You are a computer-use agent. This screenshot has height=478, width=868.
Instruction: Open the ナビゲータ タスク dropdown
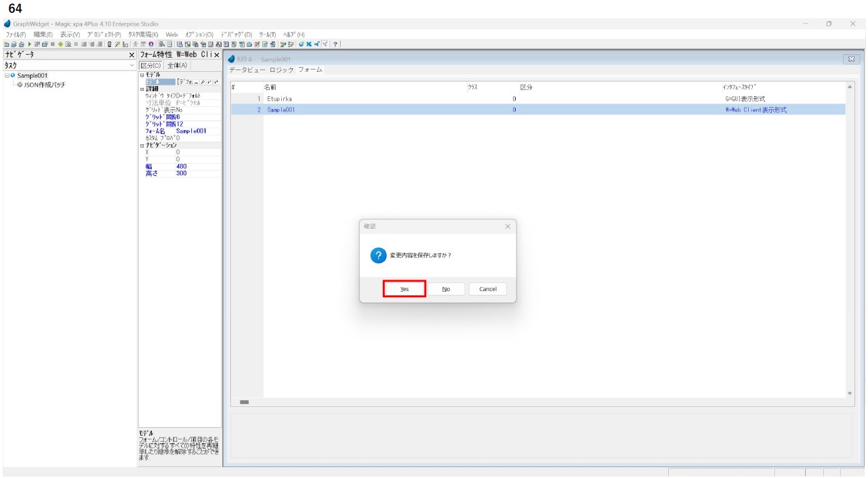132,66
